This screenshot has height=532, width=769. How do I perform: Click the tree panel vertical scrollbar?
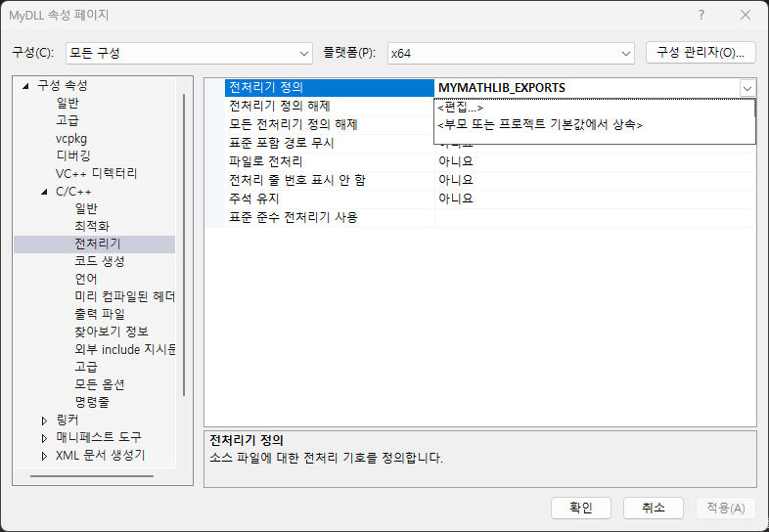(x=183, y=244)
